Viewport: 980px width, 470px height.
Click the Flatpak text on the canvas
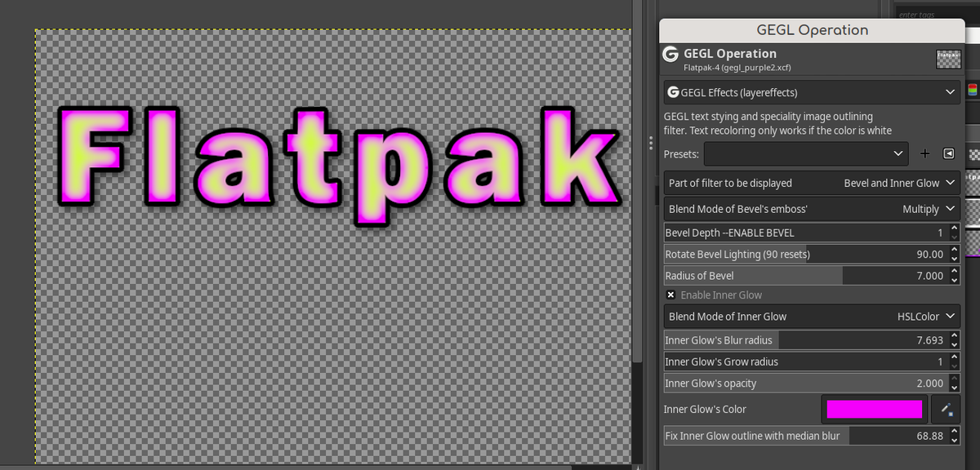[341, 166]
